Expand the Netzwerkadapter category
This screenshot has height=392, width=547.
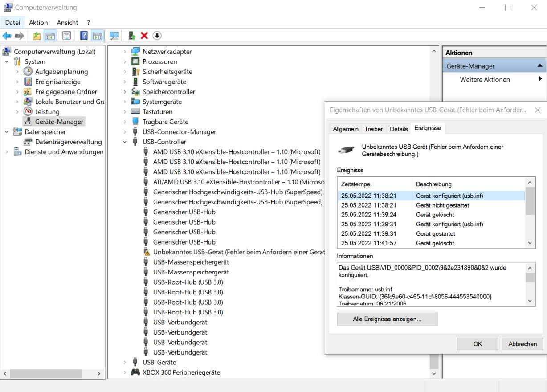pos(125,52)
